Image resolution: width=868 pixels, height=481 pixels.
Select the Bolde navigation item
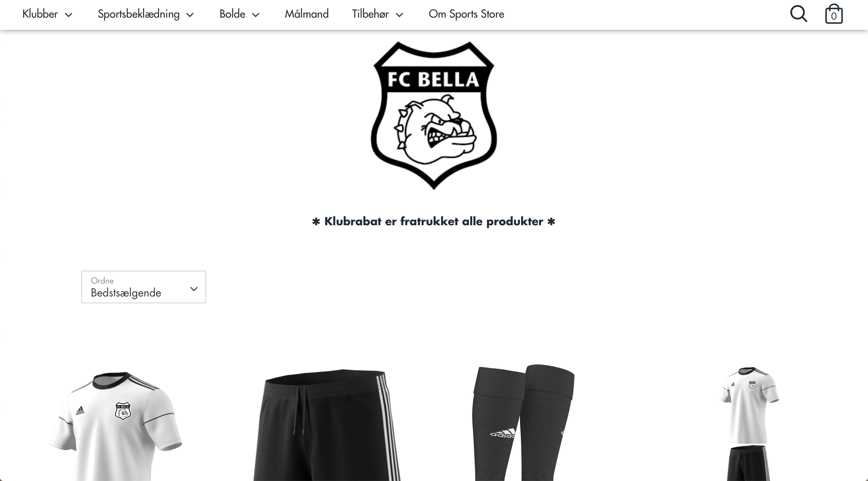coord(232,14)
